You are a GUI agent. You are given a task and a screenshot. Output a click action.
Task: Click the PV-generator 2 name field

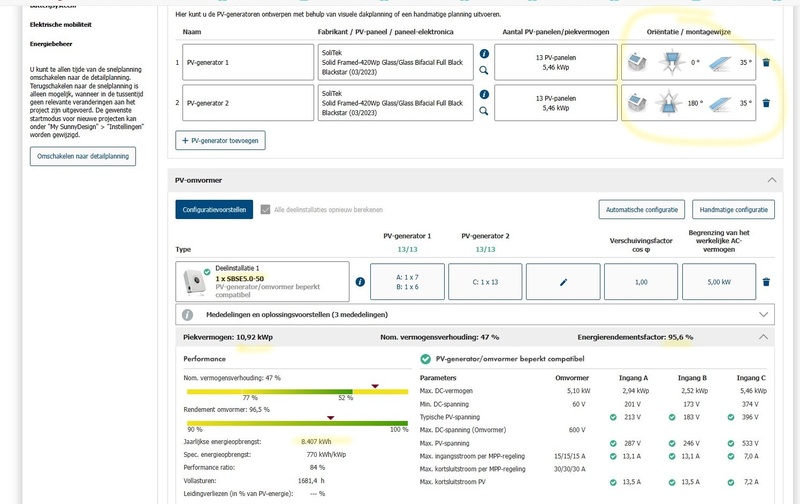[248, 103]
